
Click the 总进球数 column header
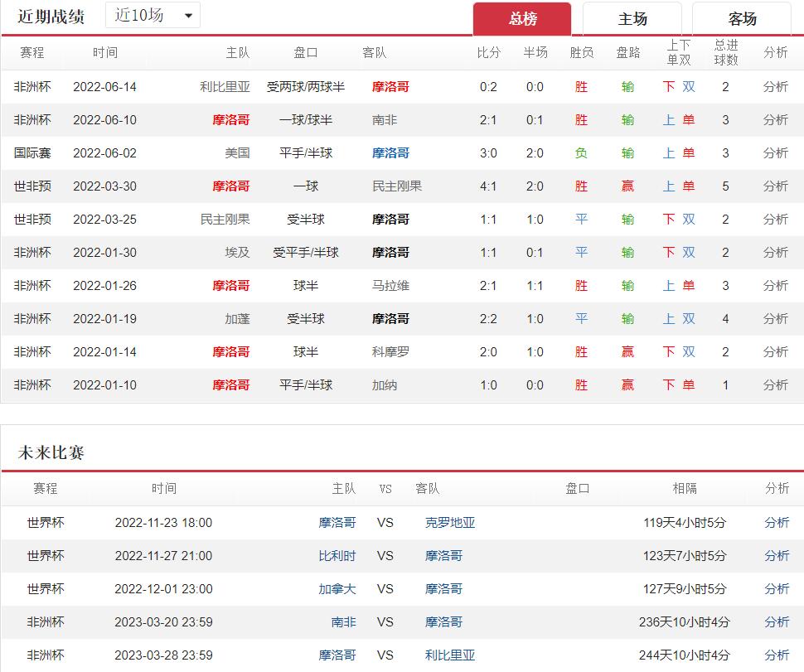tap(725, 52)
